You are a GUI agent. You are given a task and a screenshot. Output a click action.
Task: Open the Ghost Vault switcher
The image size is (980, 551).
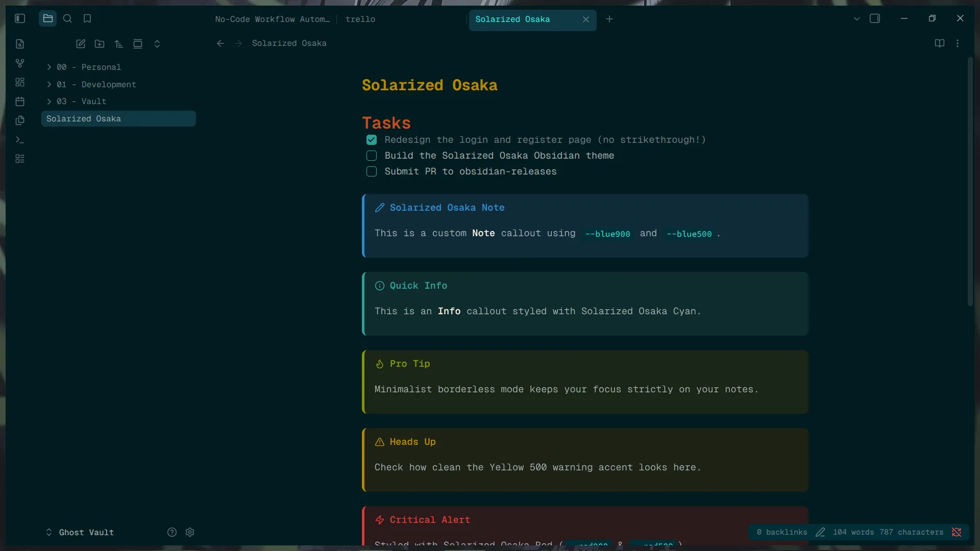tap(80, 532)
